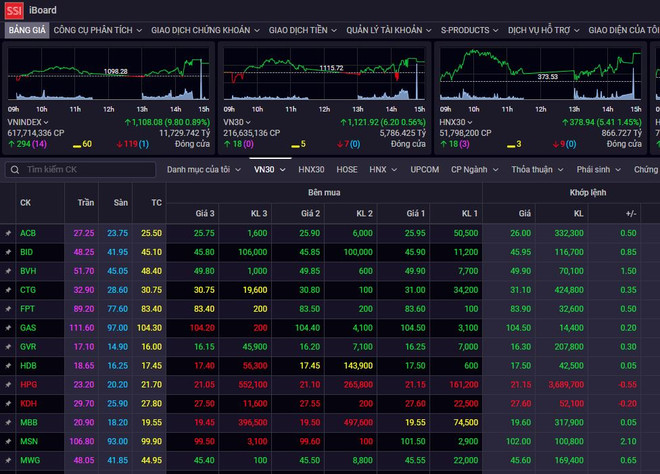This screenshot has height=474, width=660.
Task: Open the Bảng giá page
Action: 27,30
